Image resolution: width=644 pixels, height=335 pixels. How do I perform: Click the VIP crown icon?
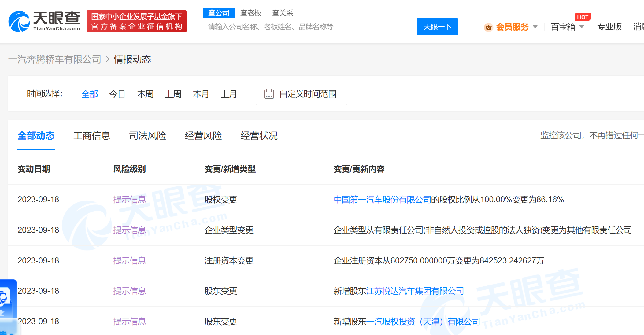[488, 27]
